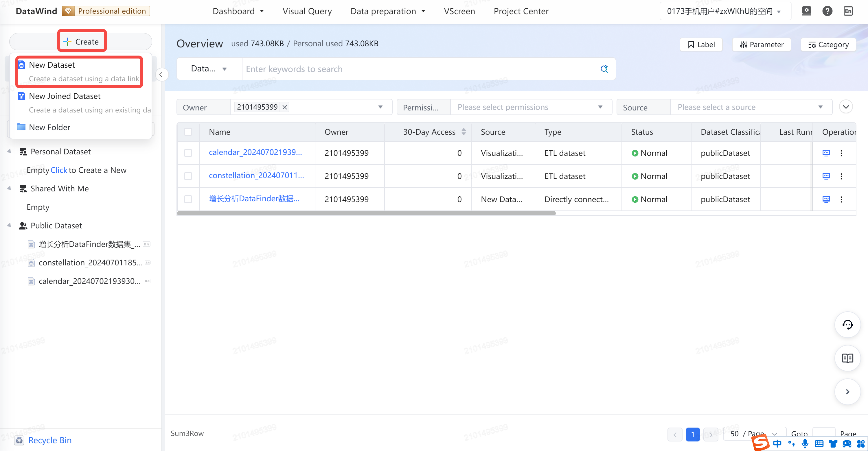Viewport: 868px width, 451px height.
Task: Click visualize icon in constellation row
Action: (x=826, y=176)
